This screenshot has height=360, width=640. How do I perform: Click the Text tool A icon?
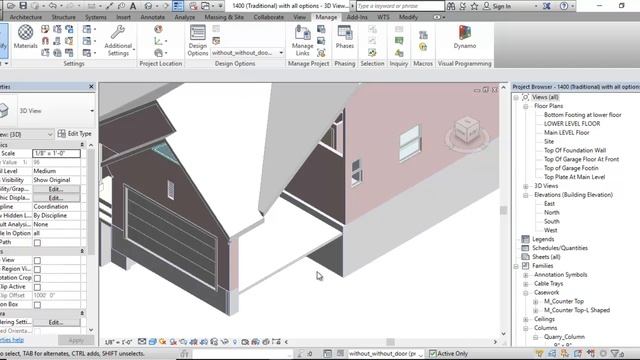pos(133,6)
